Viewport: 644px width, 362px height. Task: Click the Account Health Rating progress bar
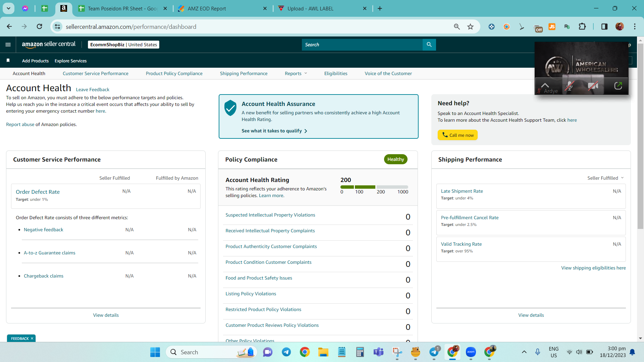[x=374, y=187]
